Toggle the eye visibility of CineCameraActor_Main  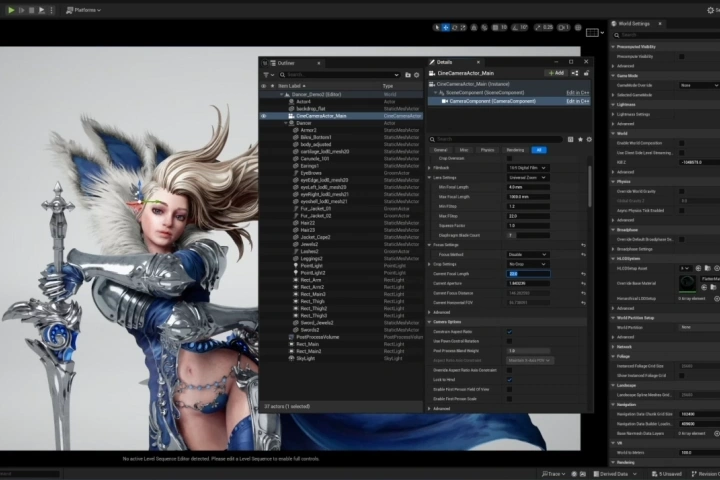(x=264, y=116)
